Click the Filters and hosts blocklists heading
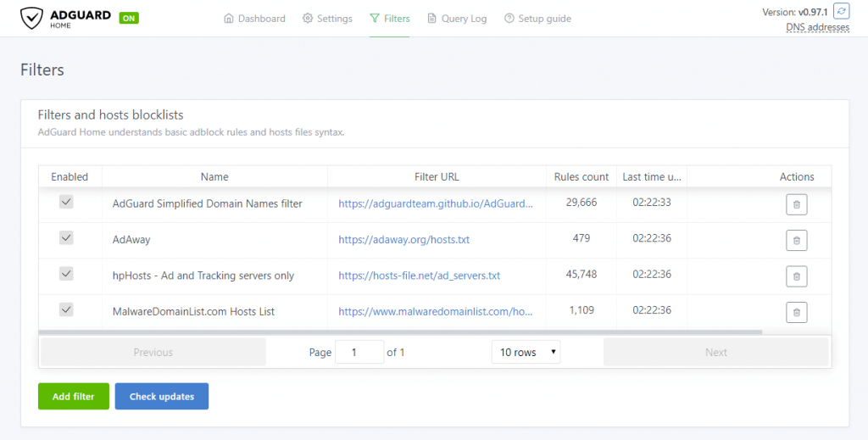 (x=110, y=115)
